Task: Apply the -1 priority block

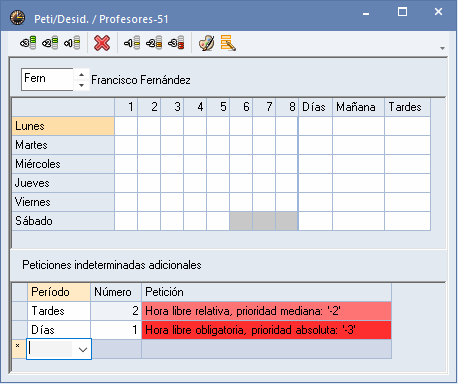Action: [132, 43]
